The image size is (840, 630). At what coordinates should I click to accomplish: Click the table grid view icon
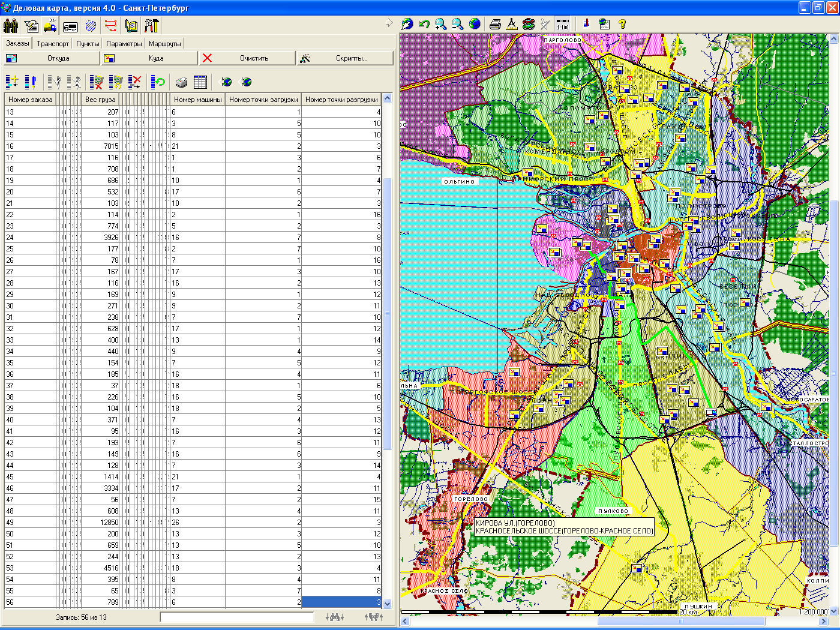point(200,82)
